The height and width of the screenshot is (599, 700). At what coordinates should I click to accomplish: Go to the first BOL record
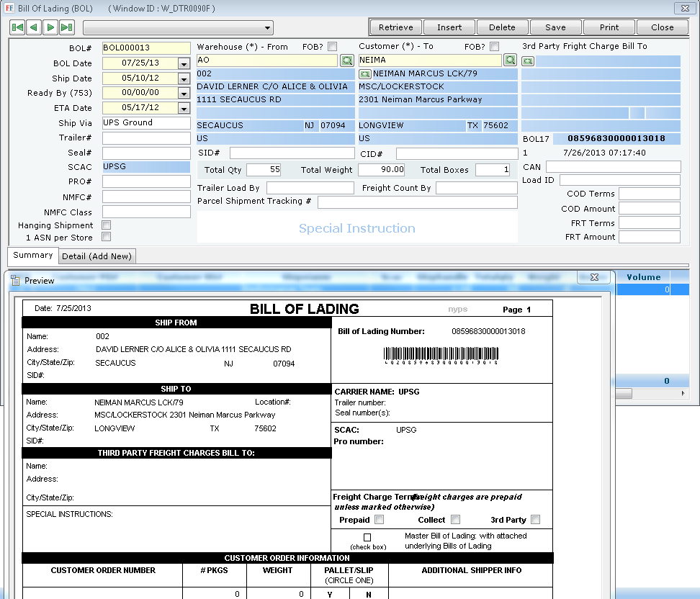click(17, 27)
